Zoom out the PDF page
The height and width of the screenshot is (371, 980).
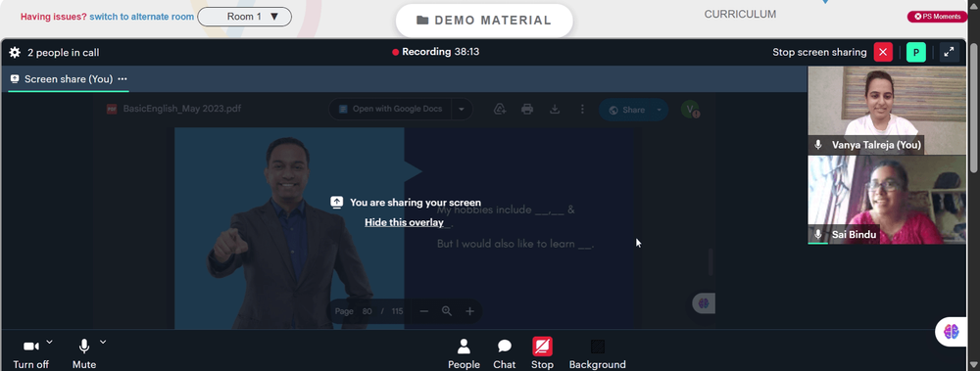(x=423, y=311)
